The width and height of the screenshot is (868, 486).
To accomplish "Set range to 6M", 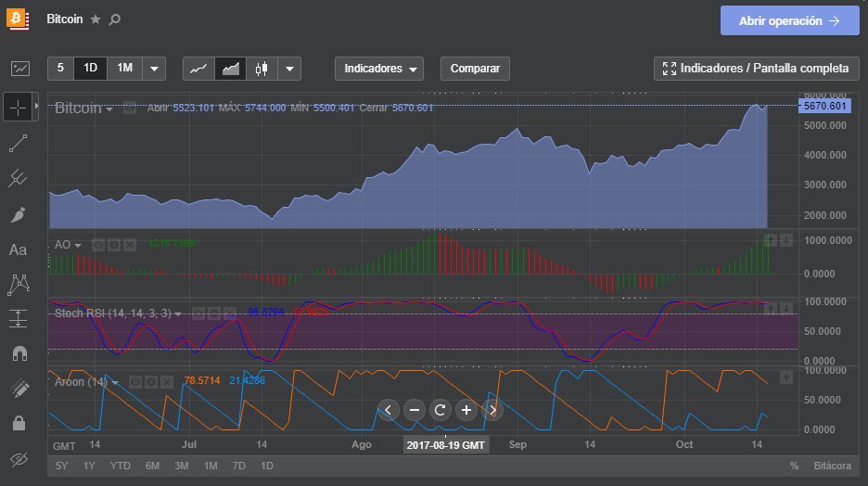I will pyautogui.click(x=152, y=467).
